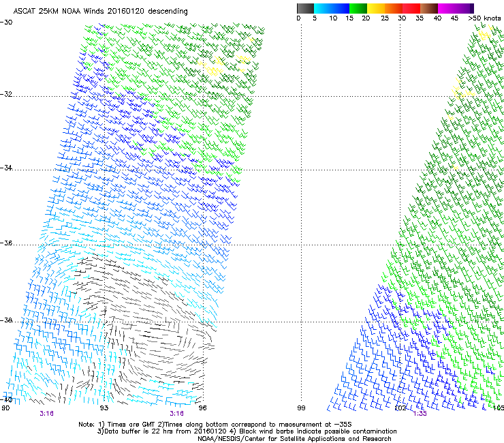The height and width of the screenshot is (443, 504).
Task: Click the 3:16 time between 90 and 93
Action: coord(46,414)
